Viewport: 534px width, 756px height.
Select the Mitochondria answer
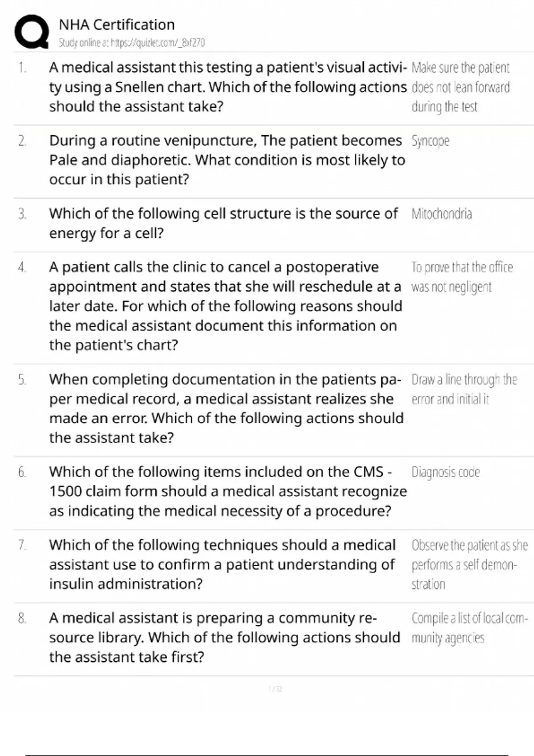tap(441, 214)
